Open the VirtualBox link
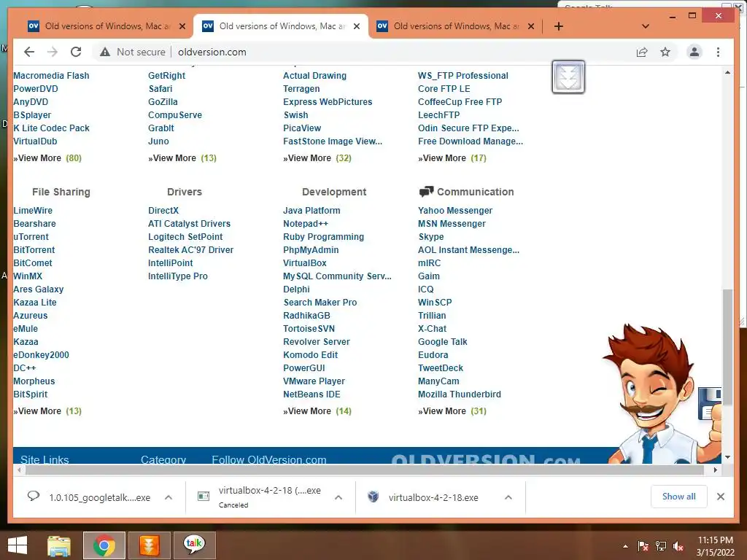 point(305,262)
